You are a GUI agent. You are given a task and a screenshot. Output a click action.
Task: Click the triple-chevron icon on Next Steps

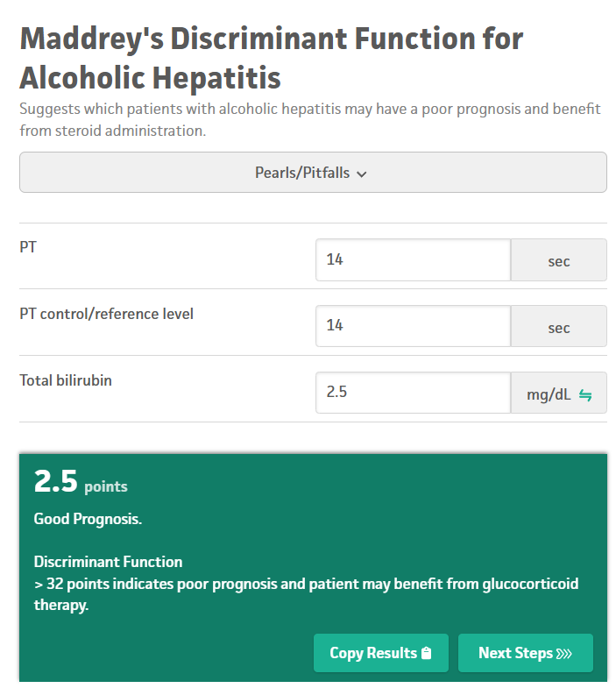click(x=563, y=653)
